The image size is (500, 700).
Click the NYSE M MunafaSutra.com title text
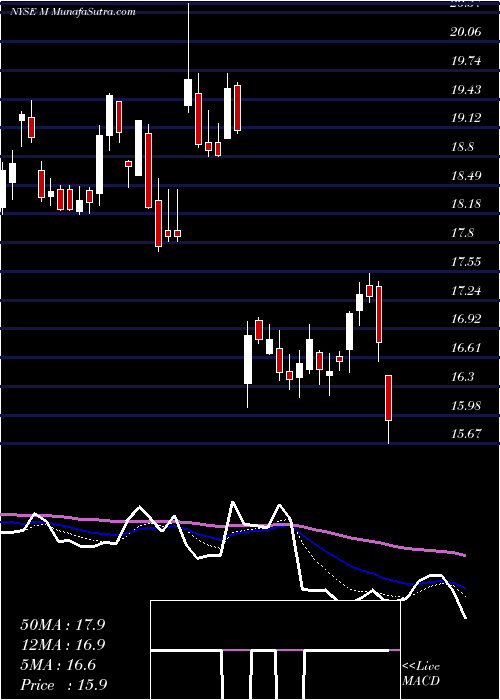74,12
